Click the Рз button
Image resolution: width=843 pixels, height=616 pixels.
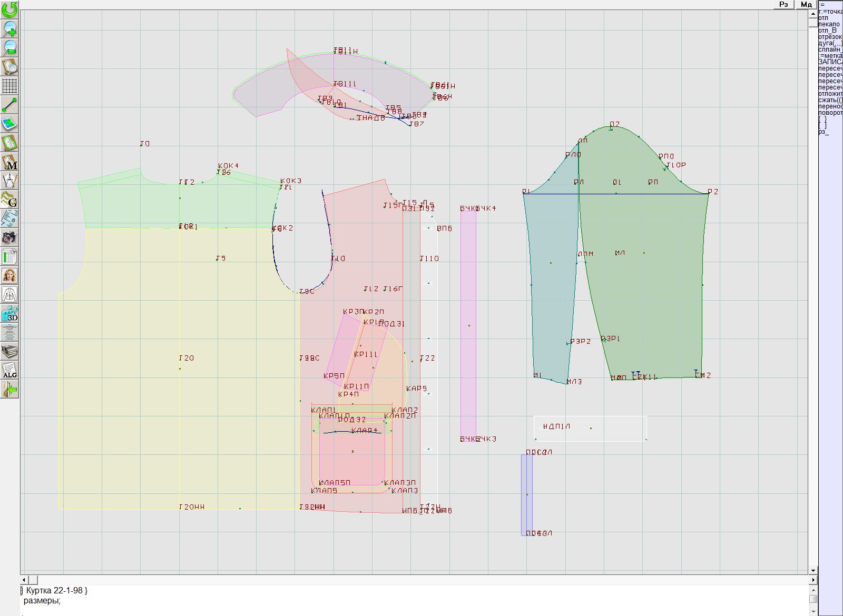[x=783, y=4]
